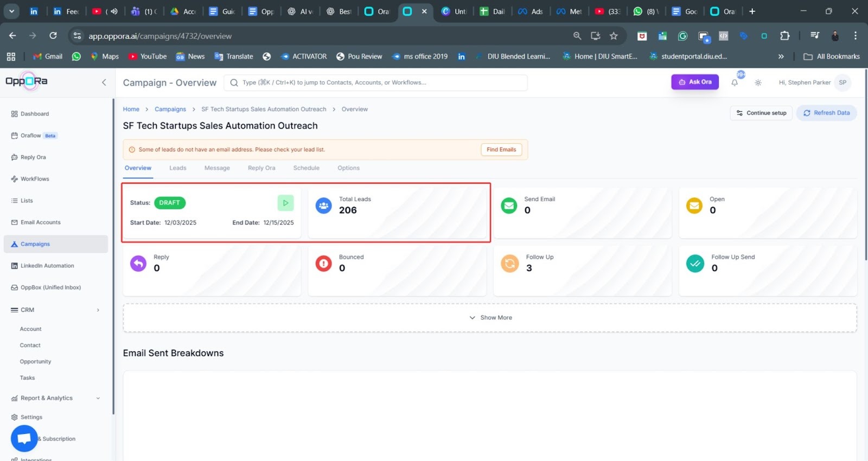The image size is (868, 461).
Task: Toggle light/dark theme sun icon
Action: click(x=758, y=83)
